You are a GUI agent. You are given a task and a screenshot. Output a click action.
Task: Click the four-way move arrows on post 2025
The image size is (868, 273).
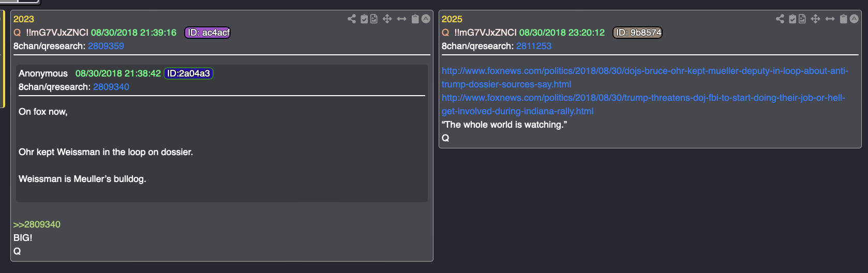point(815,19)
